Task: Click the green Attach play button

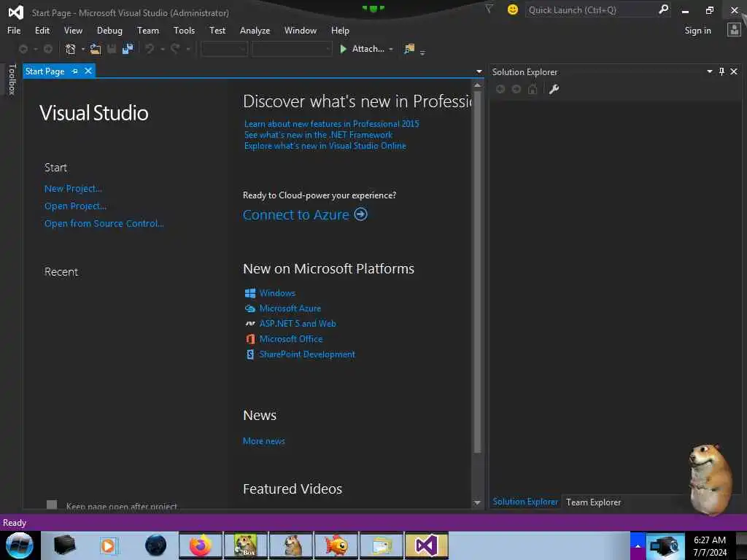Action: point(343,49)
